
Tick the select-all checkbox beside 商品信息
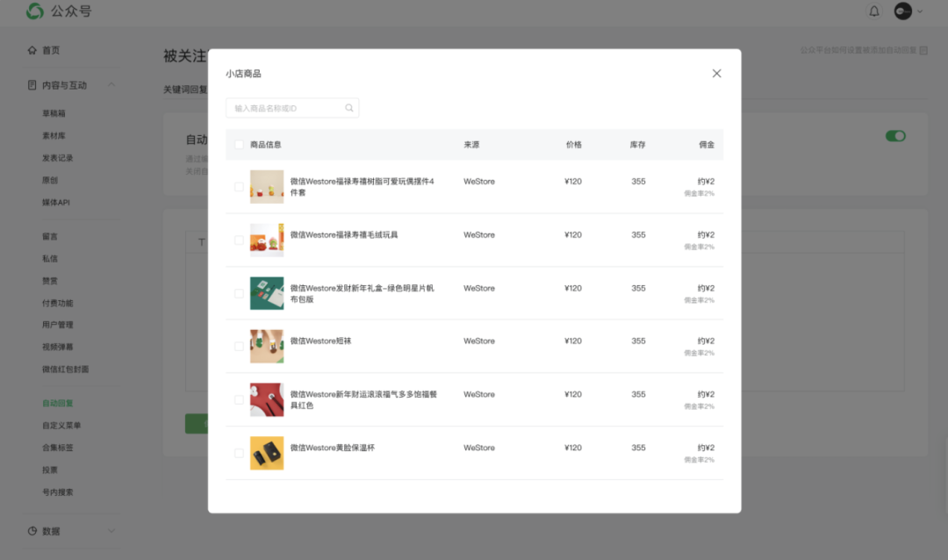pos(239,145)
